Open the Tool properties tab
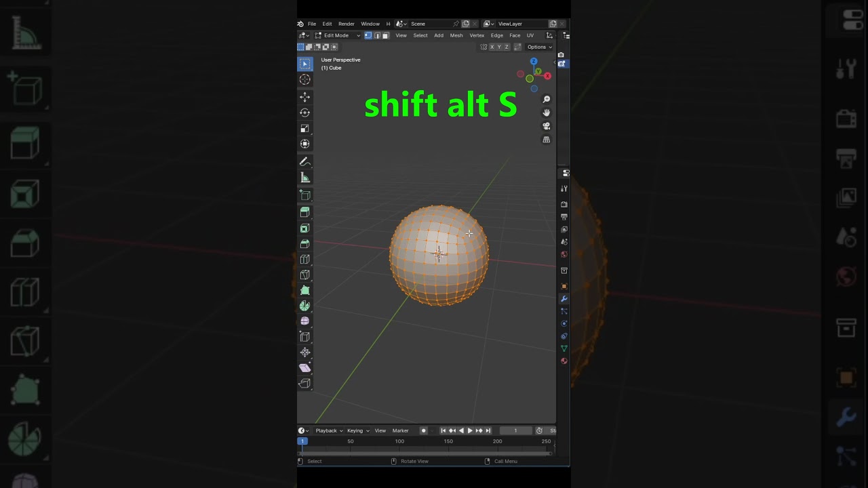 click(564, 189)
